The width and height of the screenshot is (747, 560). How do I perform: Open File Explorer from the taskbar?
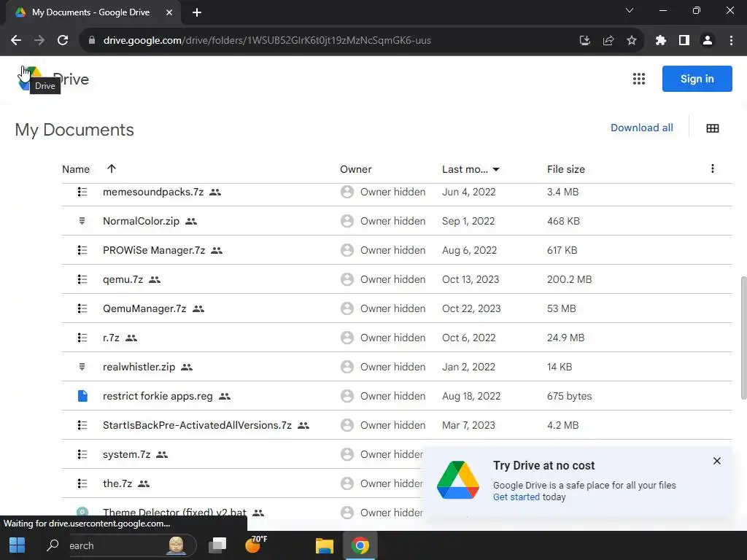[x=325, y=545]
